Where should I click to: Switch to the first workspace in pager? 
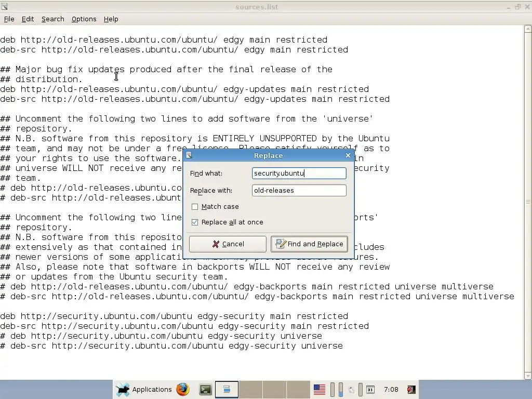tap(227, 389)
